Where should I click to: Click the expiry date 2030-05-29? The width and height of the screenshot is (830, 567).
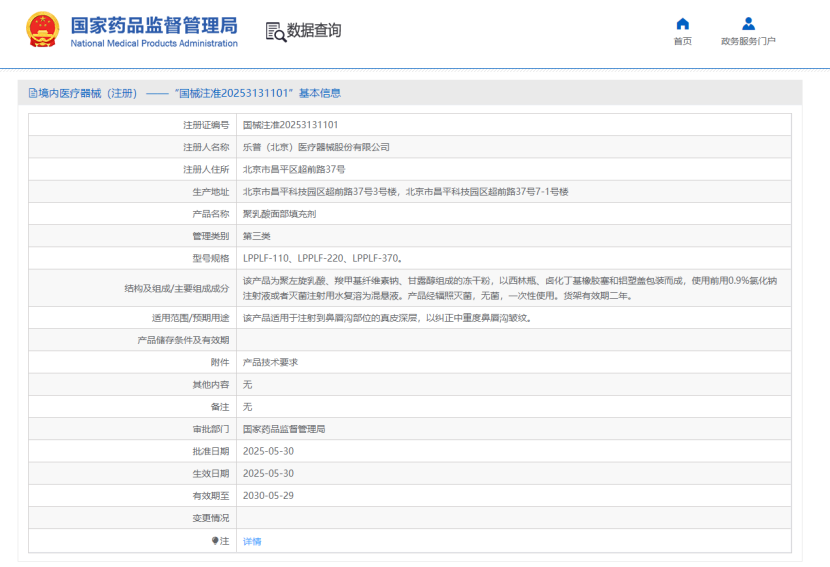pos(268,495)
